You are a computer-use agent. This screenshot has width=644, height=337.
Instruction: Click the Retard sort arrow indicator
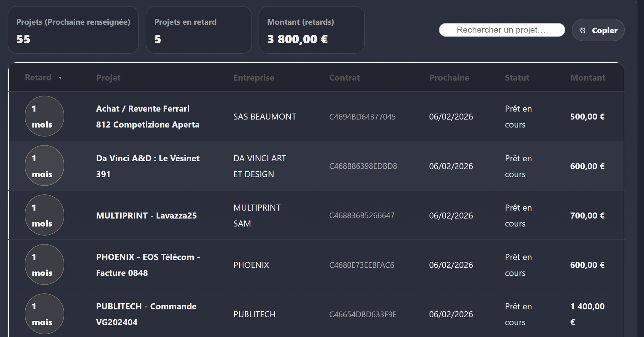60,78
